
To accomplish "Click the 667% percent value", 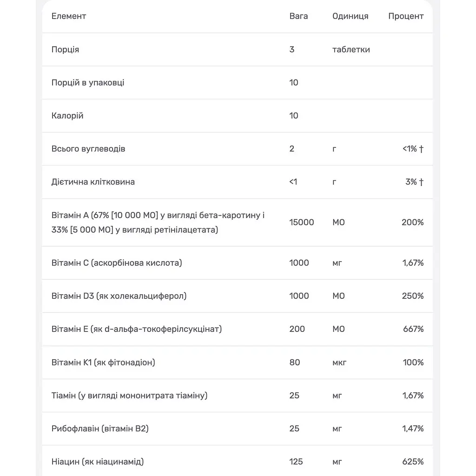I will 413,329.
